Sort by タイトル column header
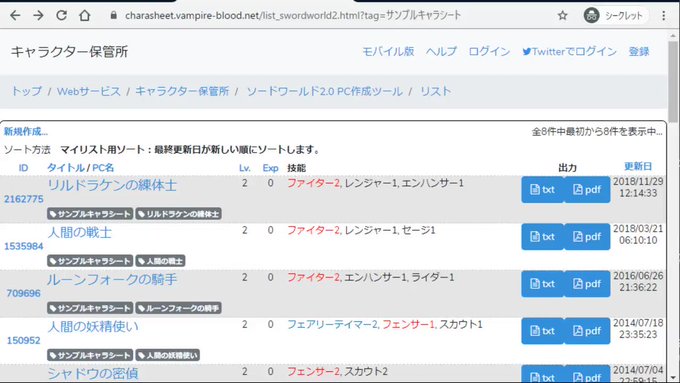Image resolution: width=680 pixels, height=383 pixels. coord(66,167)
